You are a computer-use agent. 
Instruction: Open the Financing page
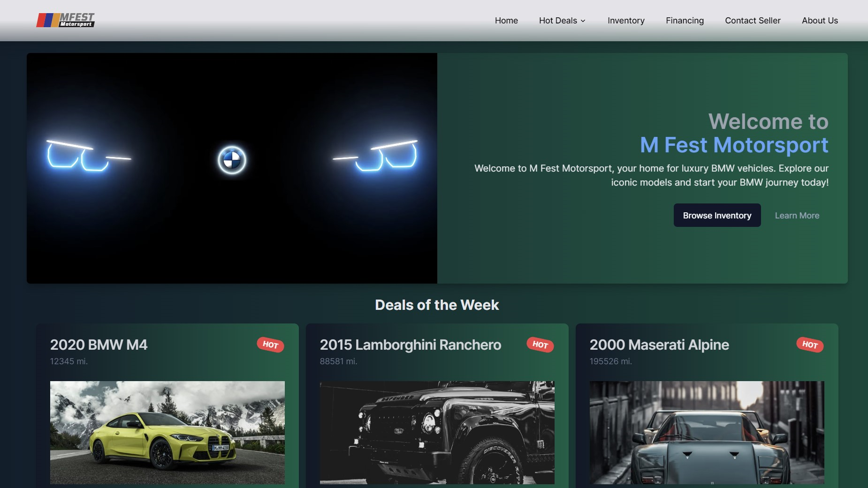pyautogui.click(x=685, y=21)
